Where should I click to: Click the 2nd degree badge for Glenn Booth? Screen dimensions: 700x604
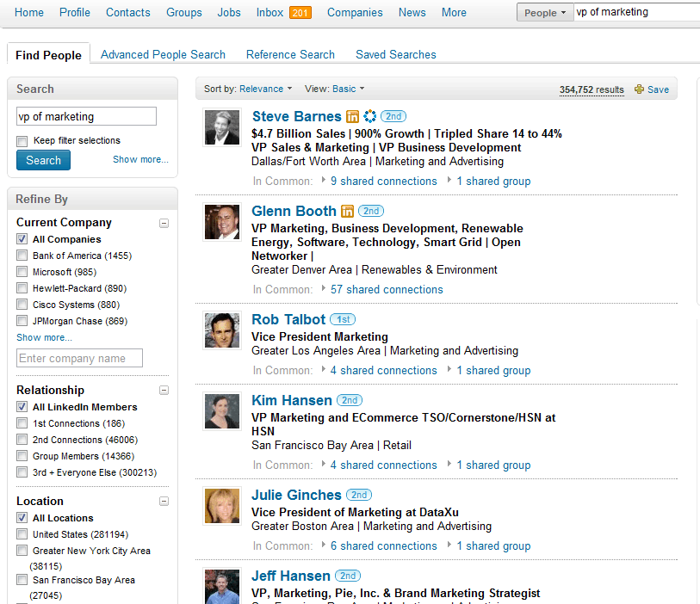point(371,211)
